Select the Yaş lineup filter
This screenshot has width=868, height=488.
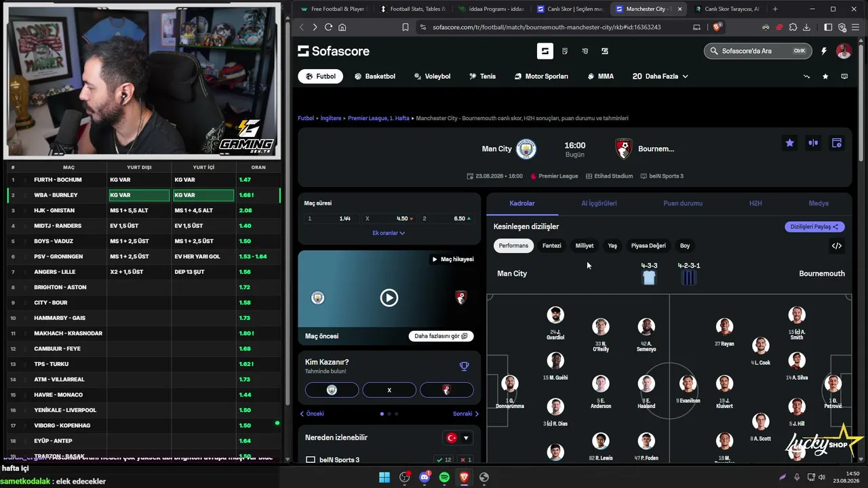click(612, 246)
